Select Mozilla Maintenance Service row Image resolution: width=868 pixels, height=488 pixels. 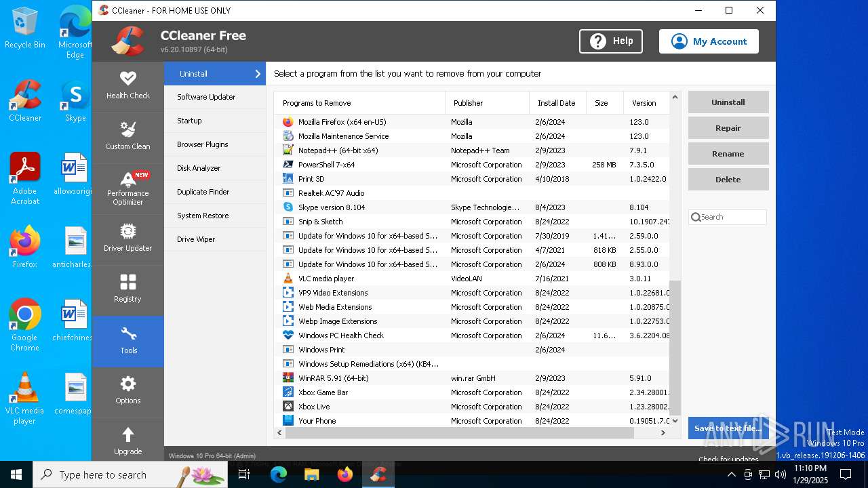(472, 136)
